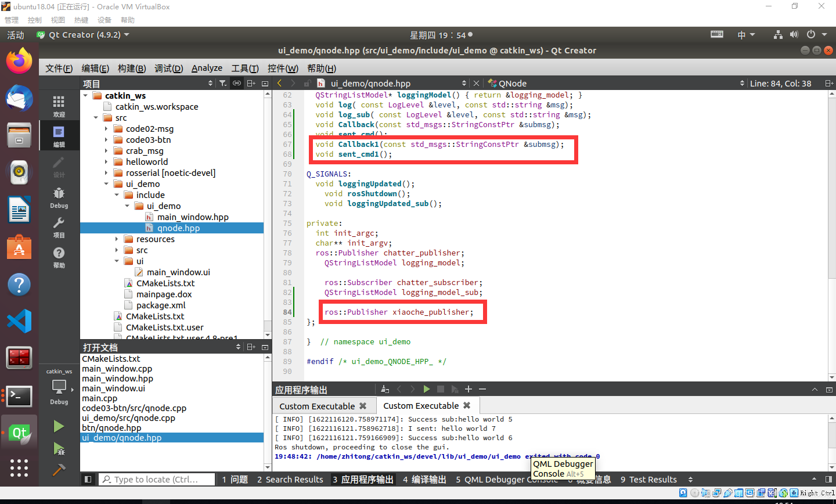Open the Search Results panel
Image resolution: width=836 pixels, height=504 pixels.
tap(290, 479)
